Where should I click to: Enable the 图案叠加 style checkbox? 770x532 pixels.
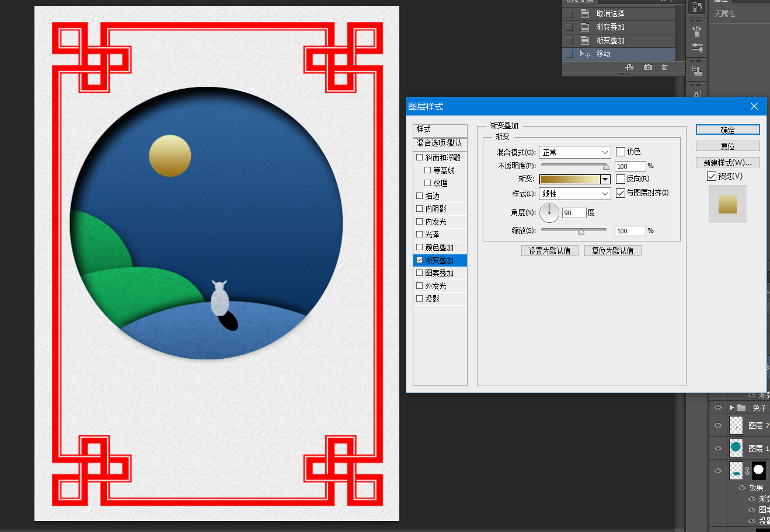419,273
